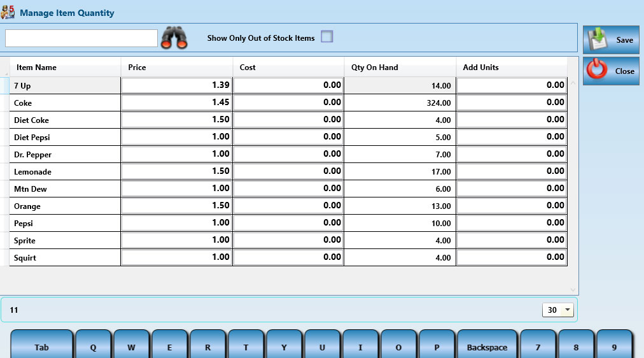Tap the I key
Viewport: 644px width, 358px height.
[x=361, y=345]
